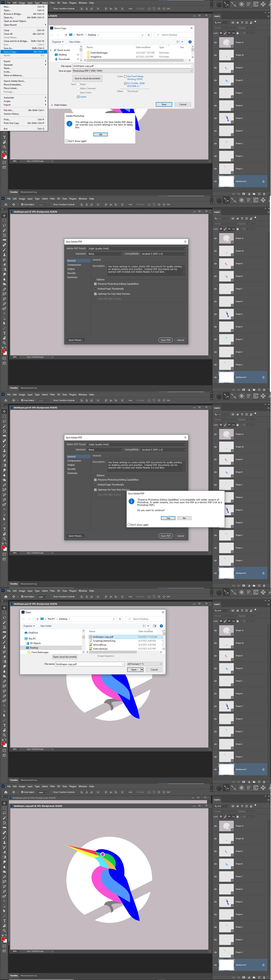
Task: Open Organize dropdown in the Save a Copy dialog
Action: (58, 42)
